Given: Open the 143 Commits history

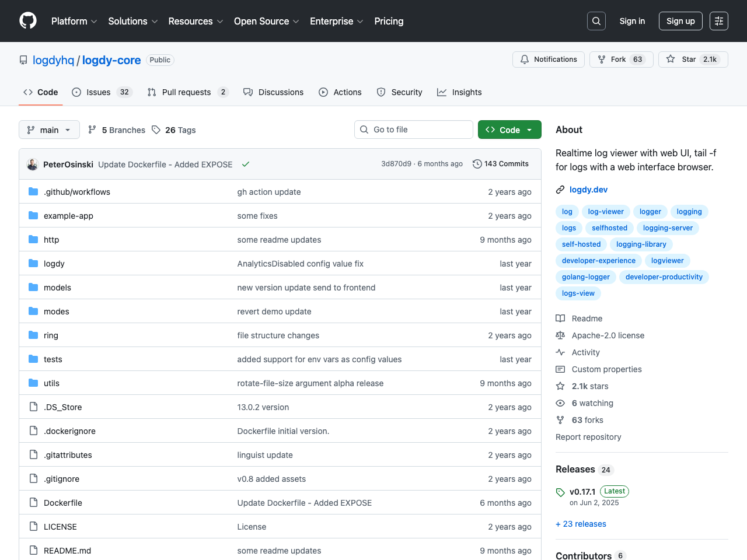Looking at the screenshot, I should click(x=501, y=164).
